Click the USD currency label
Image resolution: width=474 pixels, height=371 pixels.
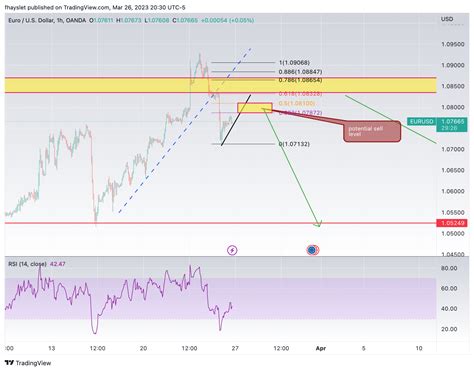pyautogui.click(x=447, y=19)
